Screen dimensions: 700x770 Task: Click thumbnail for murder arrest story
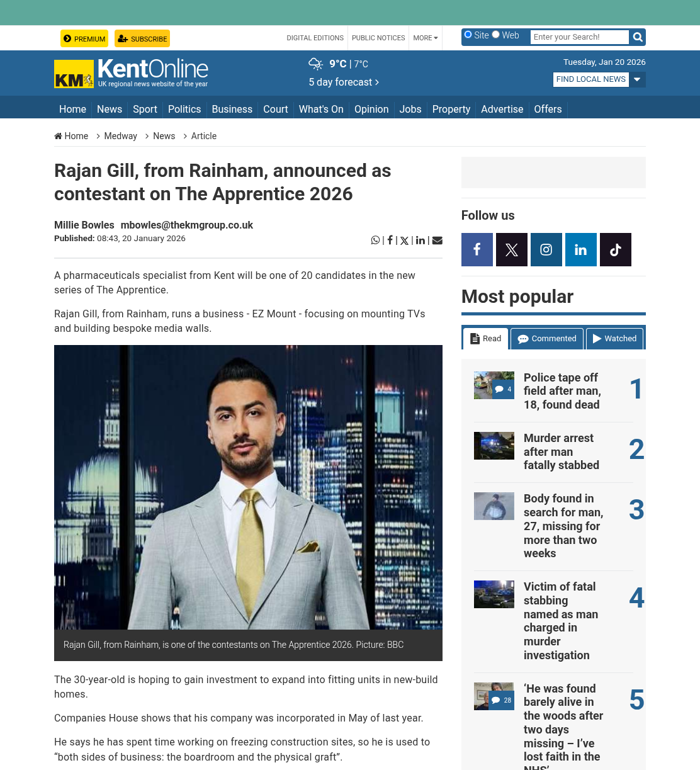click(494, 446)
